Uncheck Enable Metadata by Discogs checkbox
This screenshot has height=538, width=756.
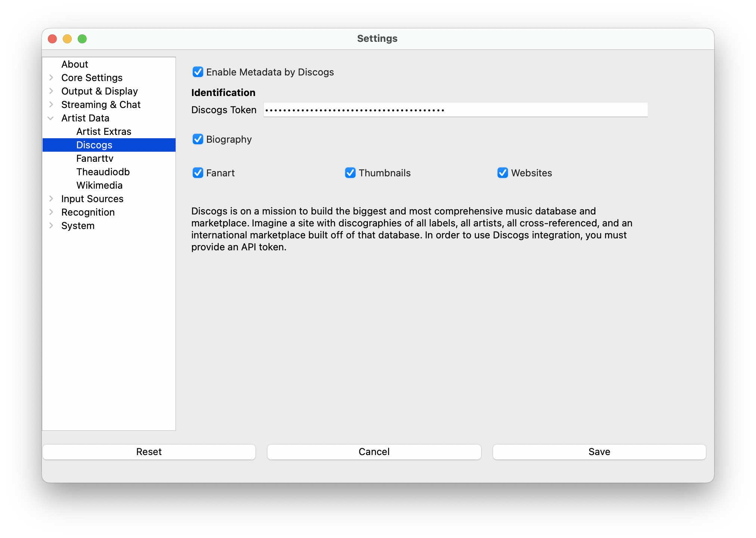point(198,72)
